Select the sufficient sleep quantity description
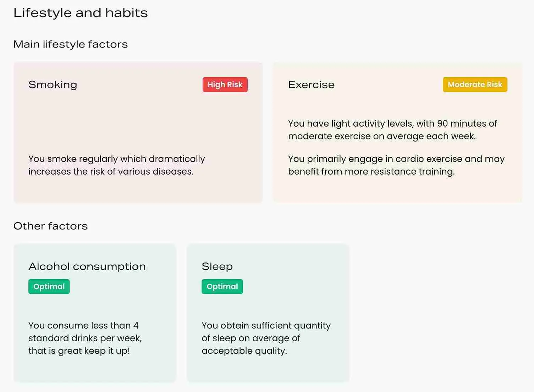 [x=266, y=338]
